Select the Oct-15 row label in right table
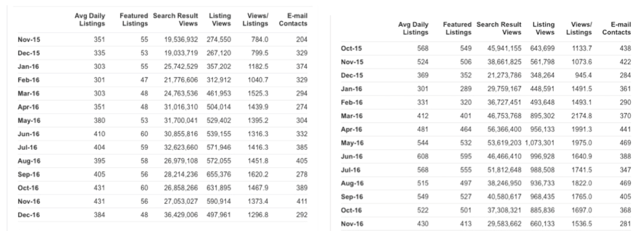 tap(351, 48)
